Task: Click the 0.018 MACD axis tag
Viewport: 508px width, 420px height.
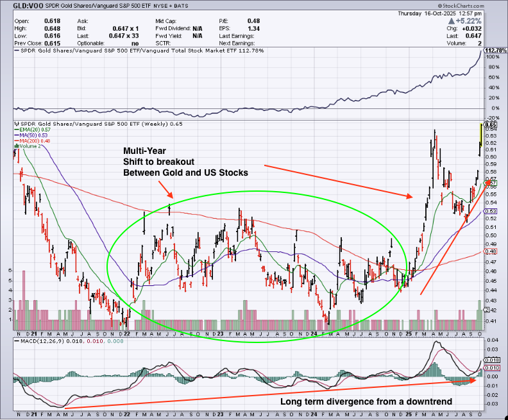Action: tap(493, 360)
